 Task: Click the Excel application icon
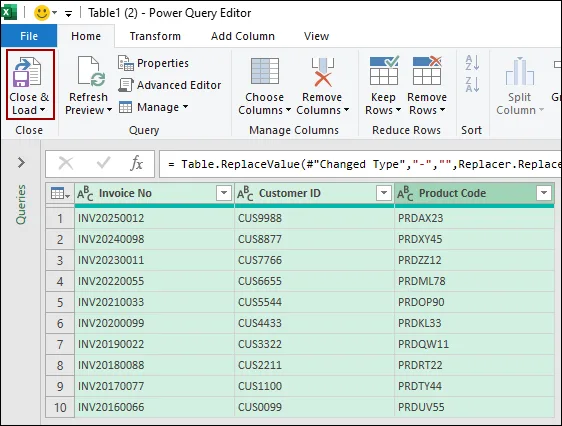(9, 13)
